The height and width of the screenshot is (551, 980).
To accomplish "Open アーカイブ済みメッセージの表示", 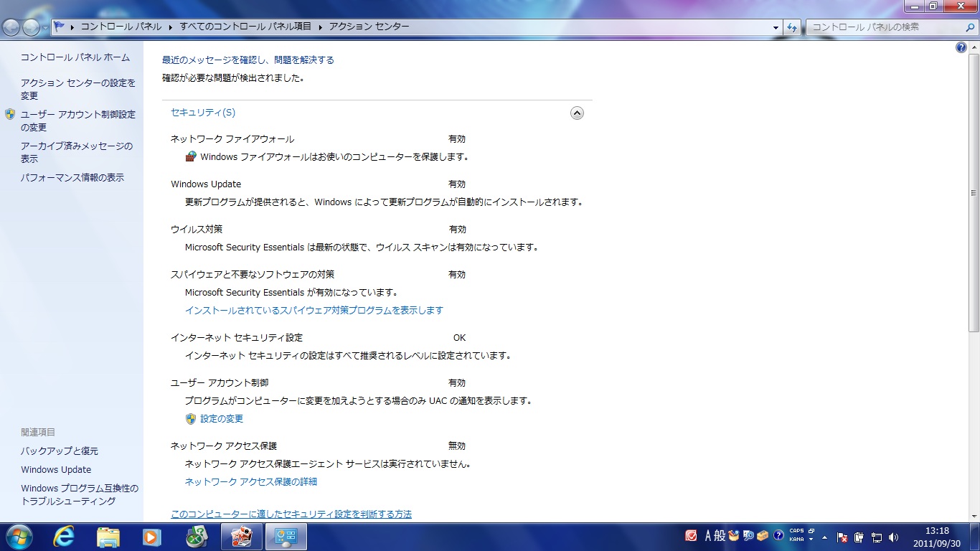I will [x=76, y=153].
